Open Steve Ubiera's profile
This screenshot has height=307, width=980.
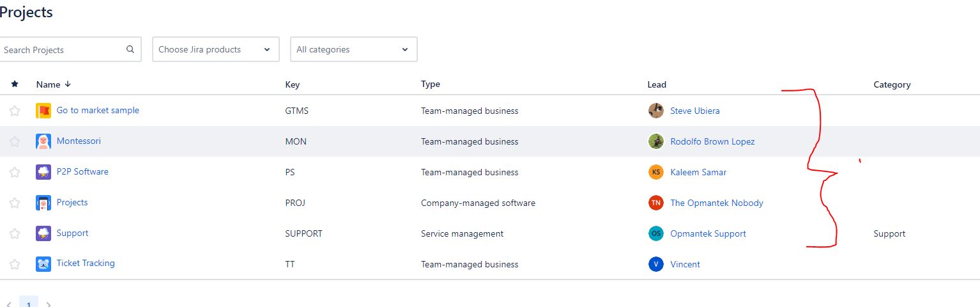[x=694, y=111]
